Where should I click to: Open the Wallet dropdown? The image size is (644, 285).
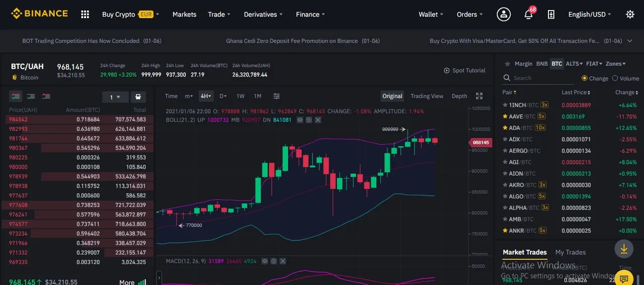(431, 15)
